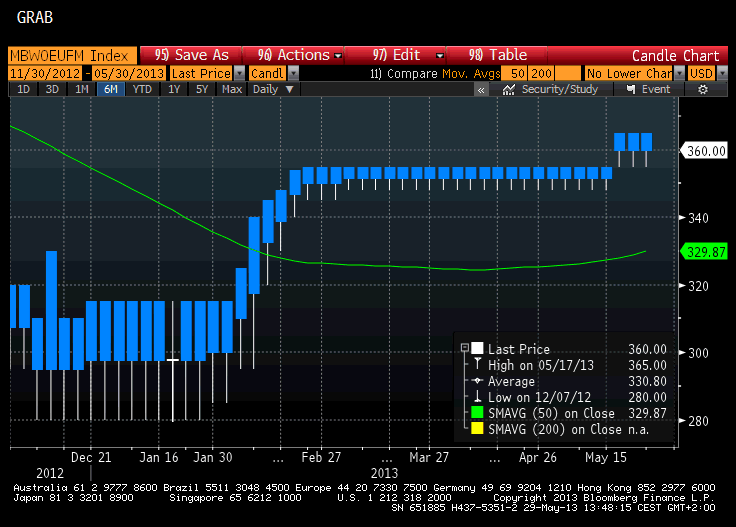
Task: Click the High marker icon in legend
Action: pyautogui.click(x=477, y=365)
